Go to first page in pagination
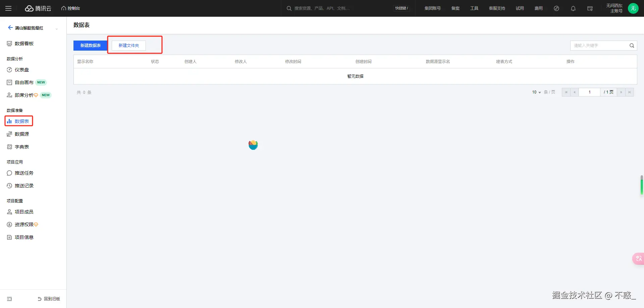The width and height of the screenshot is (644, 308). point(566,92)
